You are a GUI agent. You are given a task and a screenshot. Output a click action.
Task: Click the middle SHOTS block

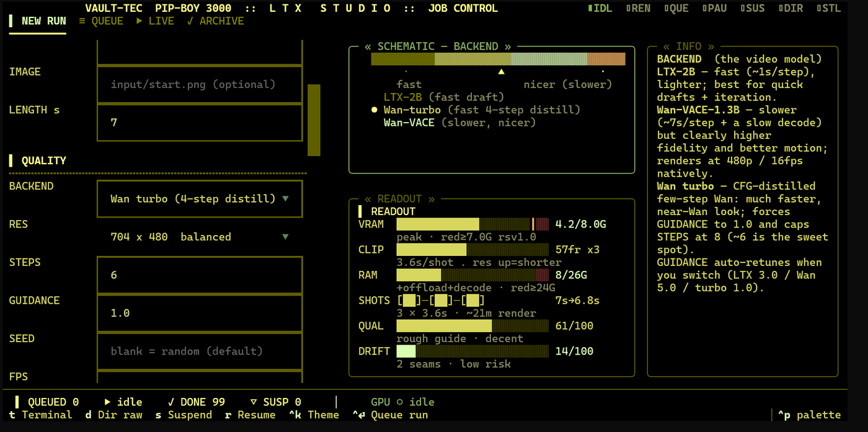point(441,301)
